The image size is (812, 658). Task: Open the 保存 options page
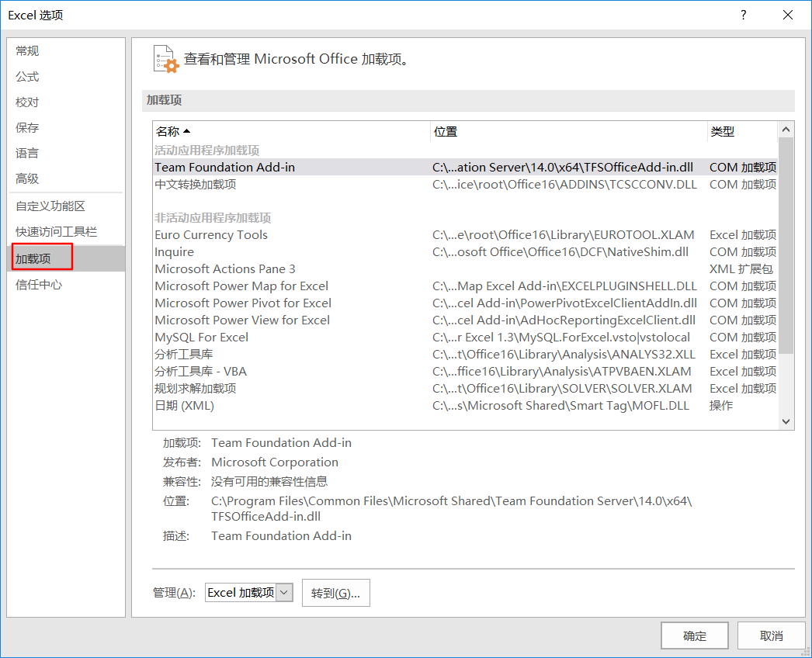point(66,127)
